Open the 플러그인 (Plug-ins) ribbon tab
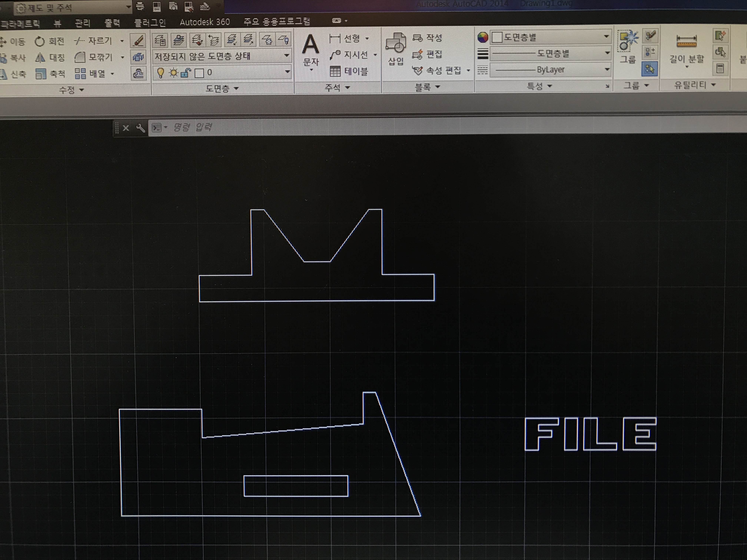This screenshot has width=747, height=560. (150, 23)
